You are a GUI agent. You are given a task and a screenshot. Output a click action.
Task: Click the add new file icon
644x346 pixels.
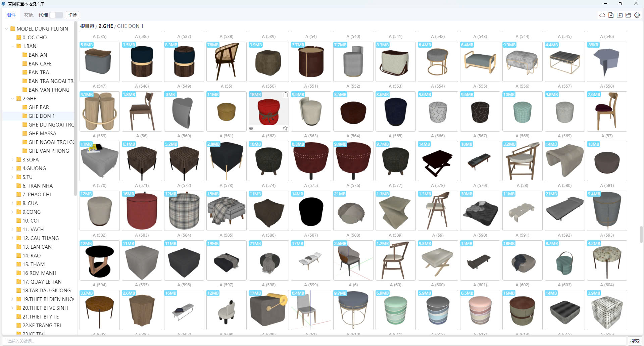611,15
